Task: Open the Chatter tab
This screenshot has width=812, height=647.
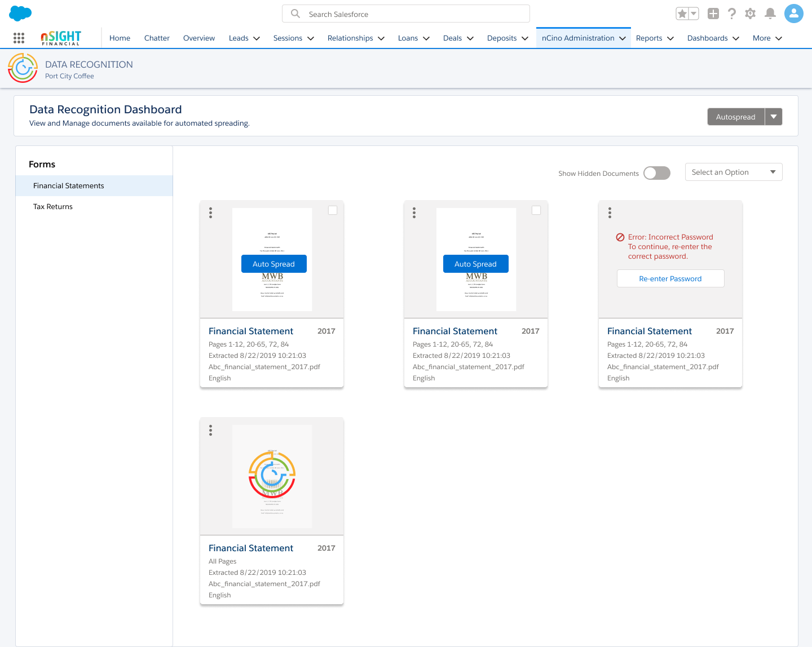Action: [x=157, y=38]
